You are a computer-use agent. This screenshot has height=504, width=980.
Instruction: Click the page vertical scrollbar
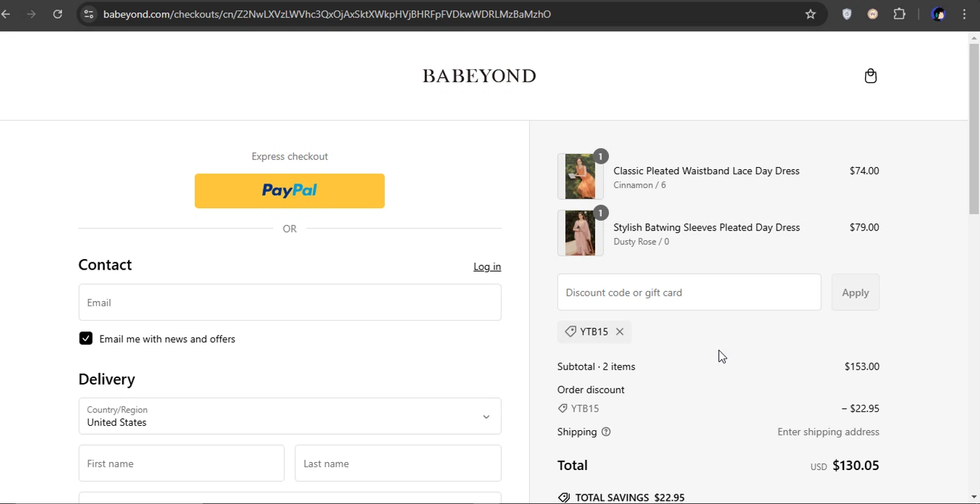tap(974, 129)
